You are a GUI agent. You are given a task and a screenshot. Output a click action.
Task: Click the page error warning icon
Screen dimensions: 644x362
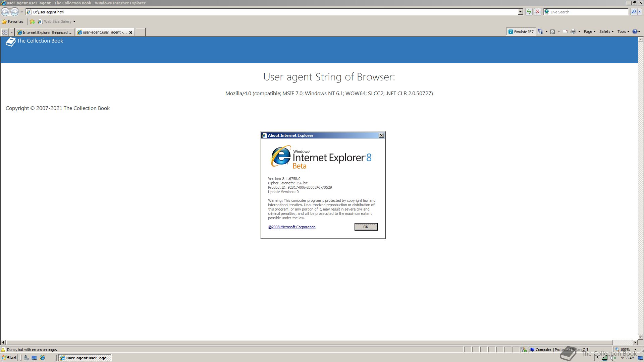pos(3,350)
